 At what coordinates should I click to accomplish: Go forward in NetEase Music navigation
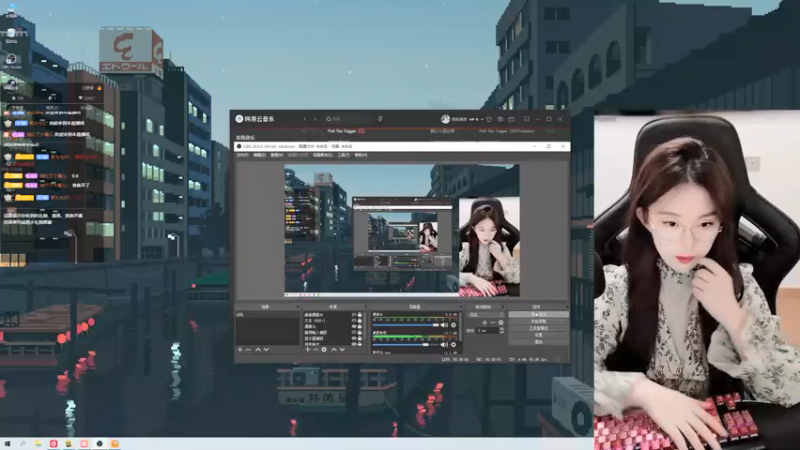point(315,119)
